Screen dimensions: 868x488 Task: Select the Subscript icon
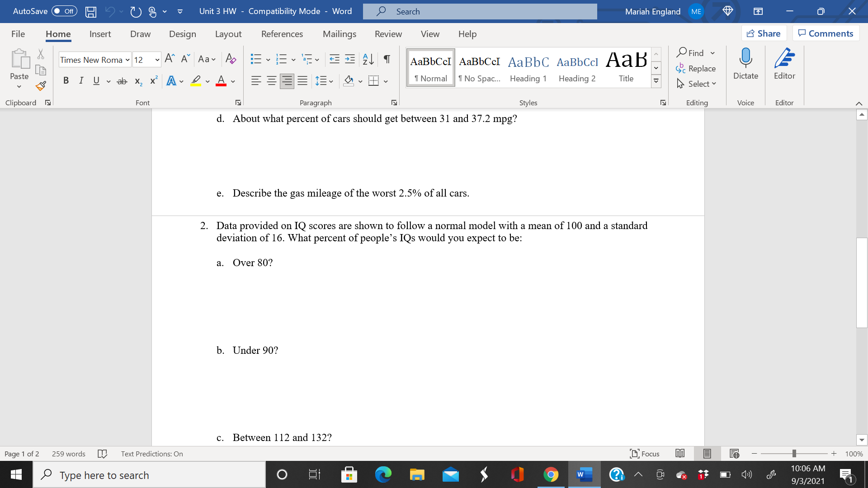pyautogui.click(x=138, y=81)
